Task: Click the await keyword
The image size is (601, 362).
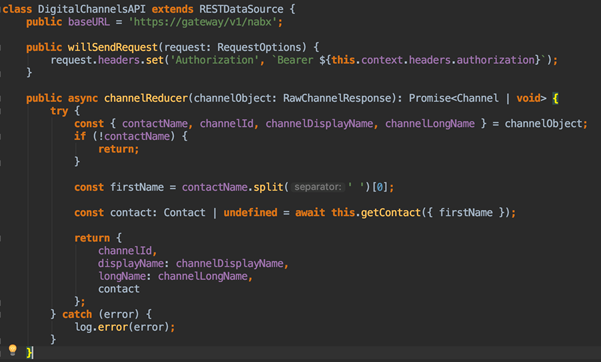Action: 310,212
